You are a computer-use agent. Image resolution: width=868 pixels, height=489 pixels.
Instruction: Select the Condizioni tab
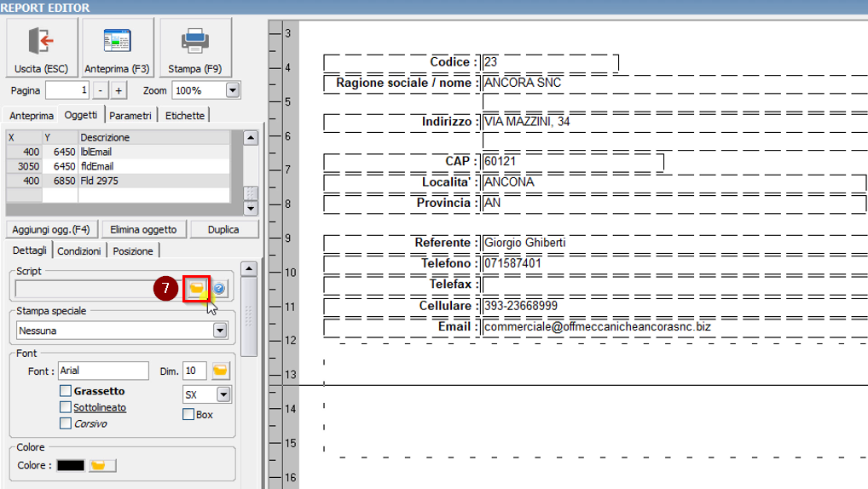coord(79,250)
